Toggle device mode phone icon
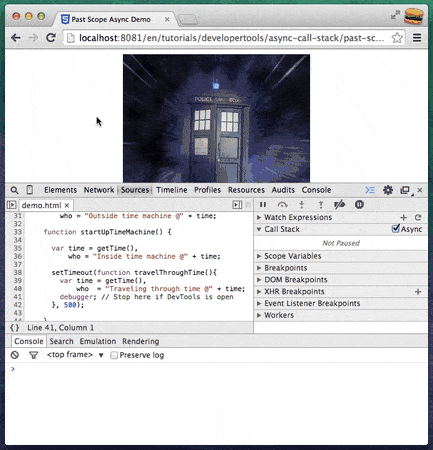This screenshot has height=450, width=433. pyautogui.click(x=30, y=190)
